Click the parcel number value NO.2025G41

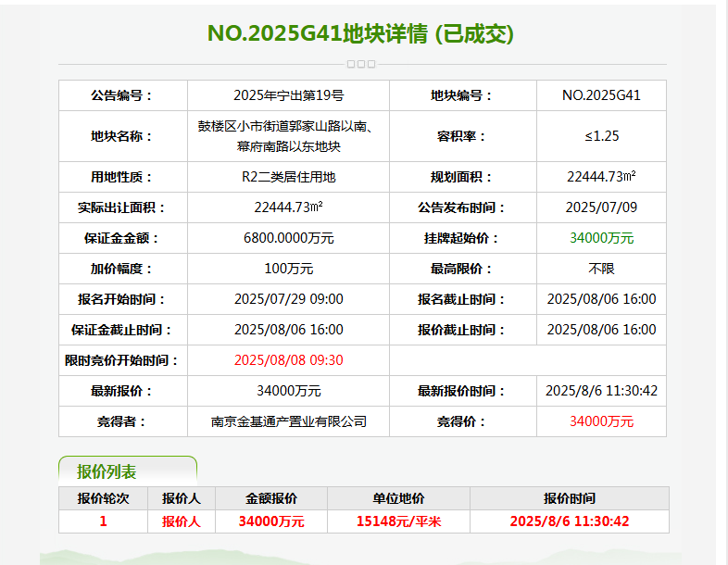coord(601,95)
